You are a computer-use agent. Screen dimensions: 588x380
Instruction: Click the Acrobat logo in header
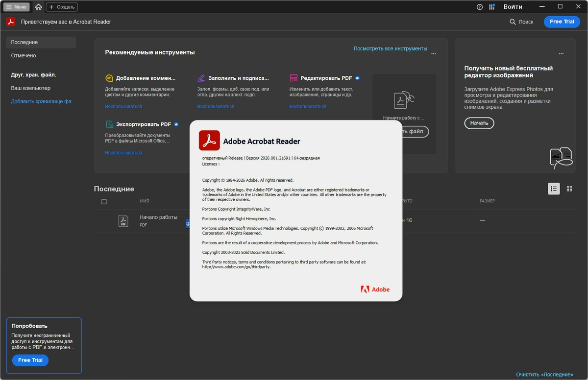pos(11,22)
